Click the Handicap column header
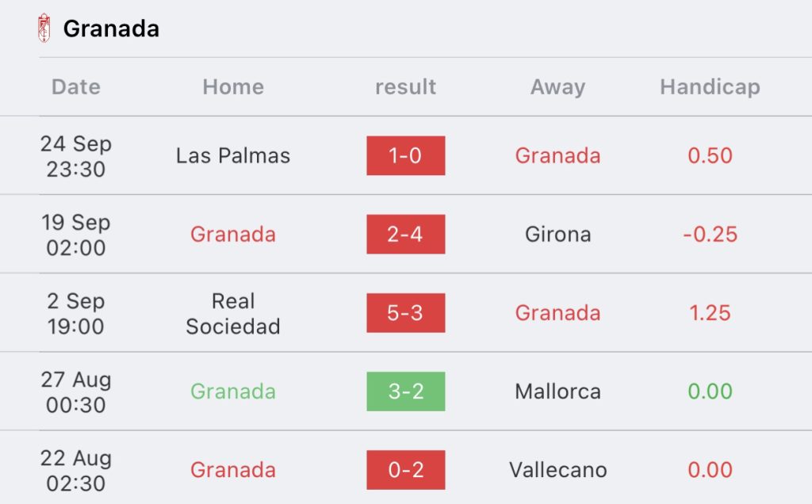Image resolution: width=812 pixels, height=504 pixels. 710,86
